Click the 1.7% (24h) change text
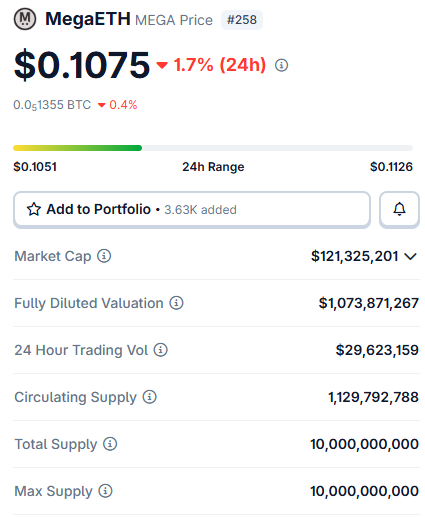425x517 pixels. [x=220, y=65]
